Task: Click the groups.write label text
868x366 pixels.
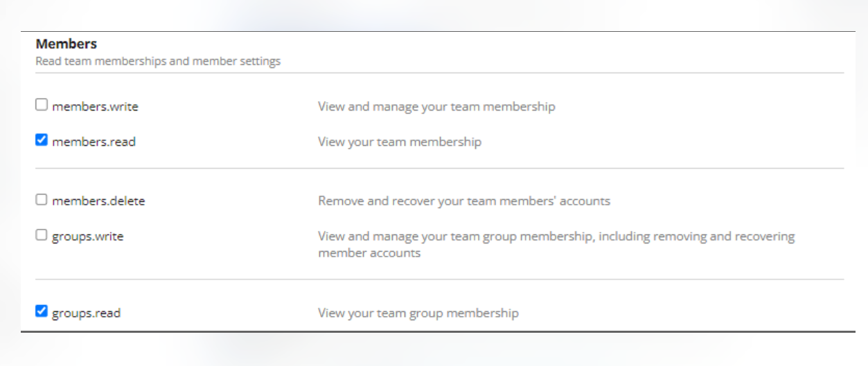Action: 87,237
